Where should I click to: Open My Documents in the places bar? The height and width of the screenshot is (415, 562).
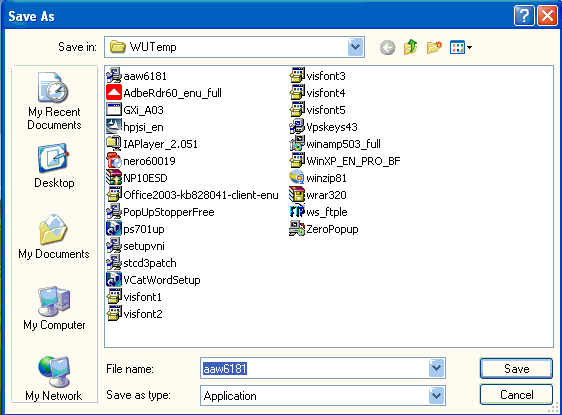coord(54,237)
